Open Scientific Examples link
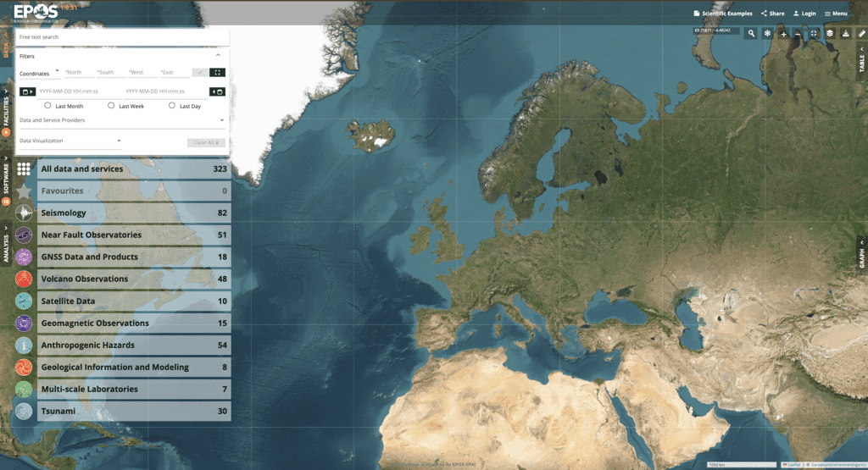 pyautogui.click(x=721, y=14)
